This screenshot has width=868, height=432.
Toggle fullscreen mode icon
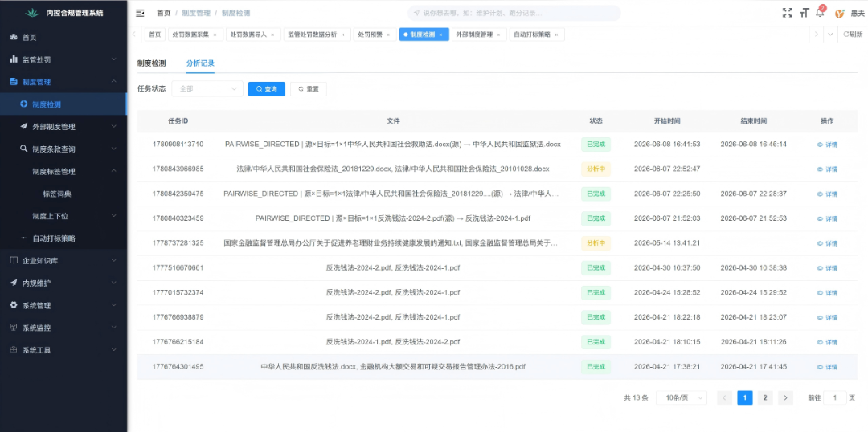(x=787, y=13)
